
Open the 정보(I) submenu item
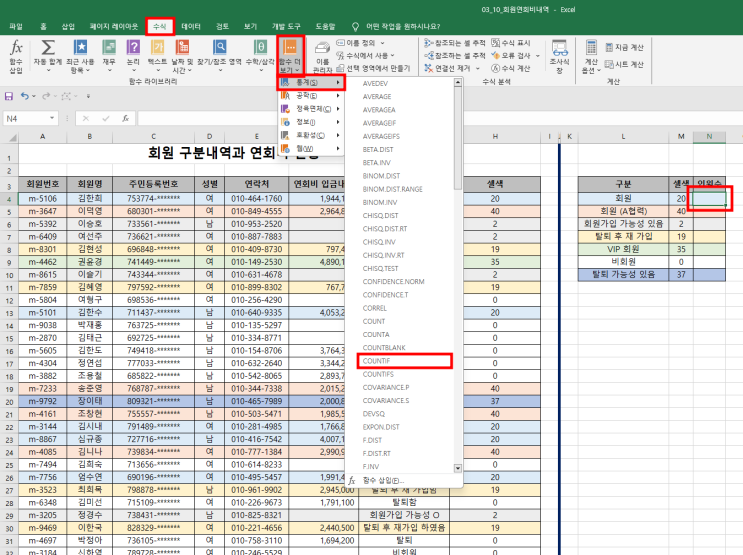pyautogui.click(x=311, y=122)
